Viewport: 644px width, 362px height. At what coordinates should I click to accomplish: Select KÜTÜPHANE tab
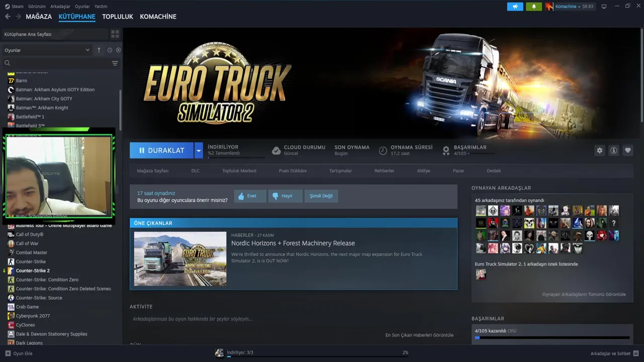click(77, 17)
